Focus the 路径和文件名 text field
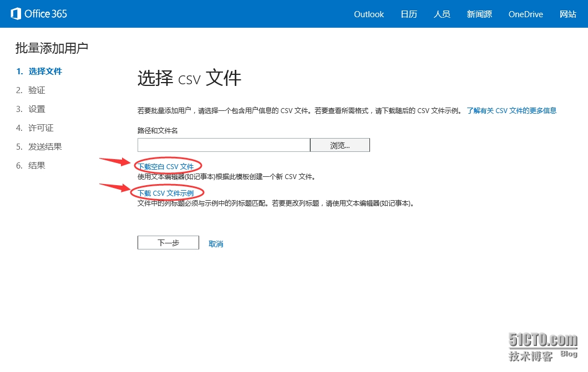The height and width of the screenshot is (372, 588). (x=224, y=145)
